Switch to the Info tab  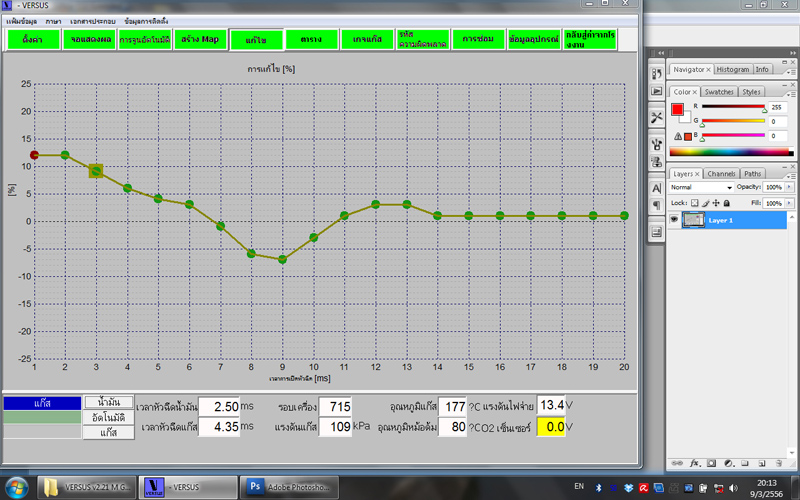(x=762, y=69)
